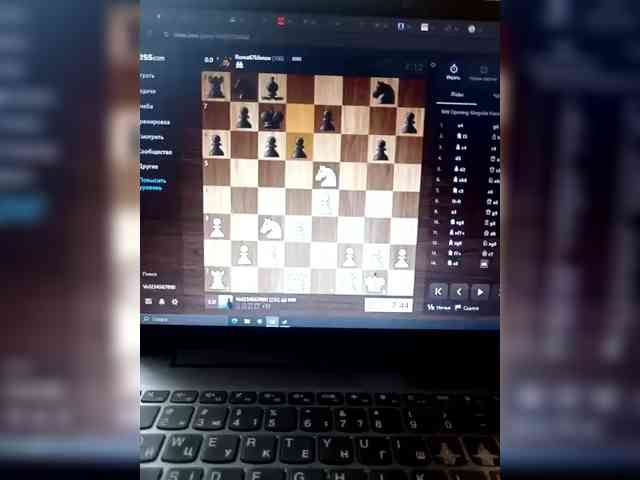Click the top opponent's avatar

(x=226, y=62)
